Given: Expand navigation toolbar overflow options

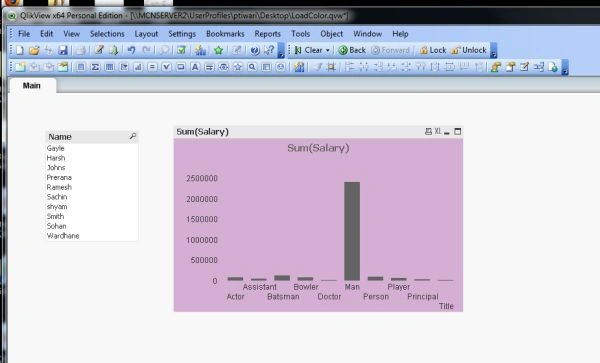Looking at the screenshot, I should [x=494, y=51].
